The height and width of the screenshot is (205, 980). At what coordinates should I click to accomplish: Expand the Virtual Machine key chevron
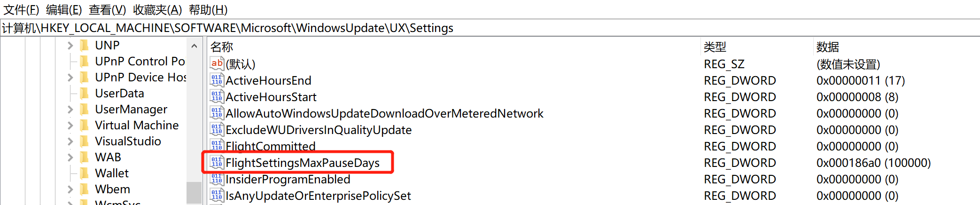[70, 126]
